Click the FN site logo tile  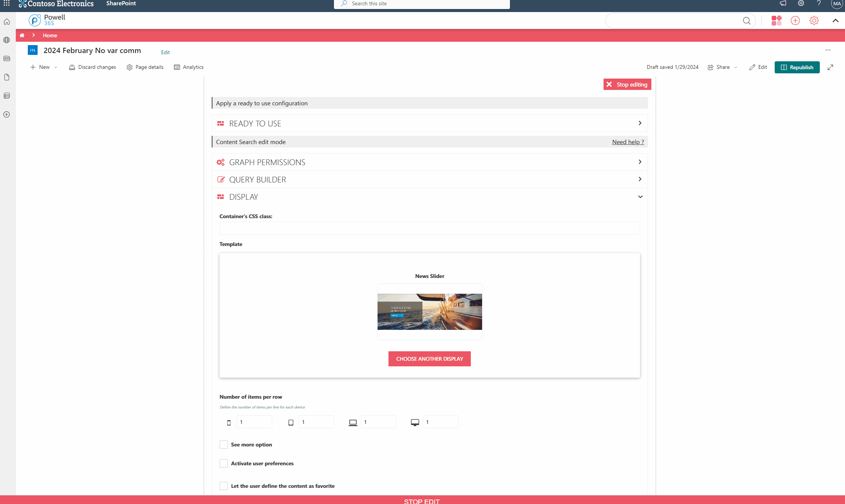(x=33, y=50)
